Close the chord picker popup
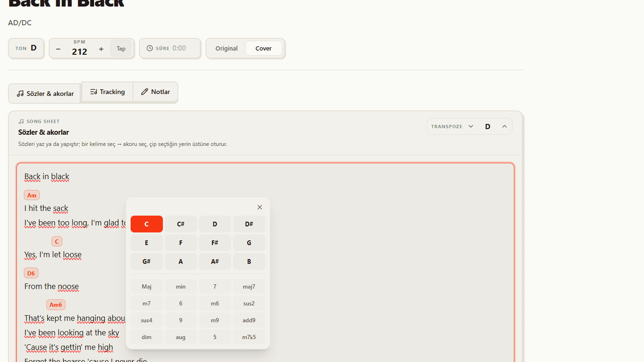The image size is (644, 362). 260,207
